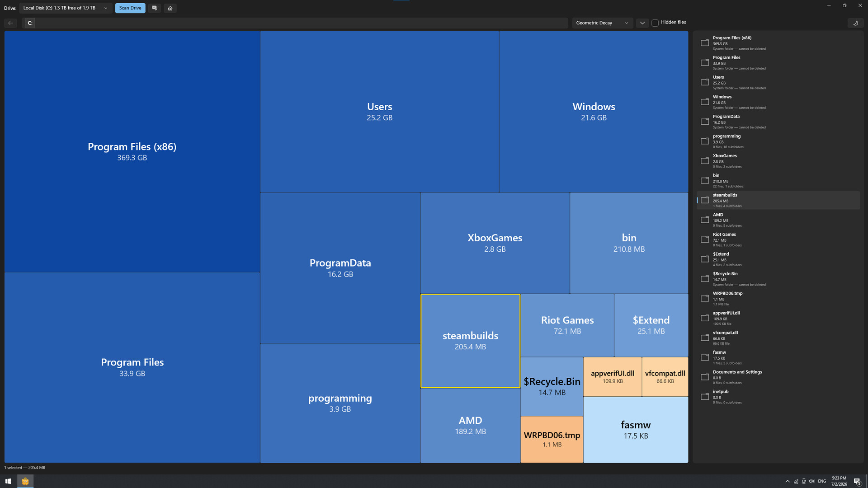Image resolution: width=868 pixels, height=488 pixels.
Task: Select the bin row in list
Action: [778, 180]
